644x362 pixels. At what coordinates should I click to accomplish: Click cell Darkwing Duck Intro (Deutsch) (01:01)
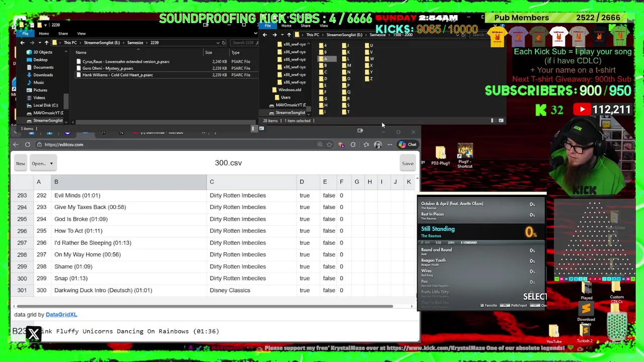pyautogui.click(x=128, y=290)
